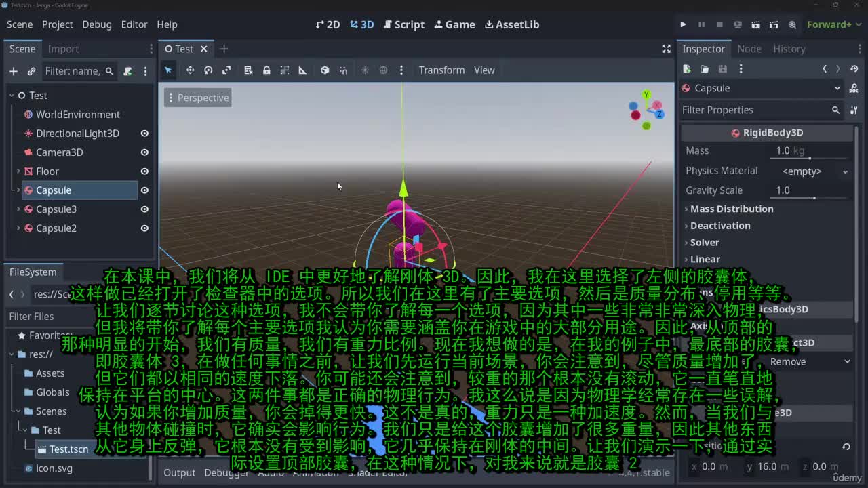868x488 pixels.
Task: Expand the Capsule3 node children
Action: (18, 209)
